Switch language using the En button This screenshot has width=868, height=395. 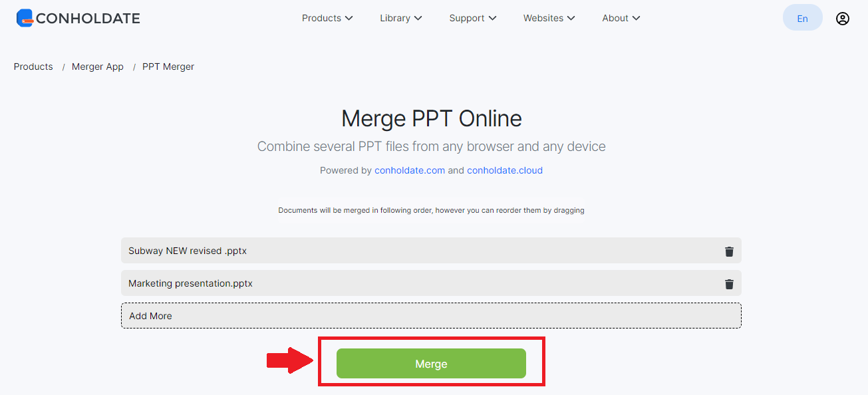(802, 17)
